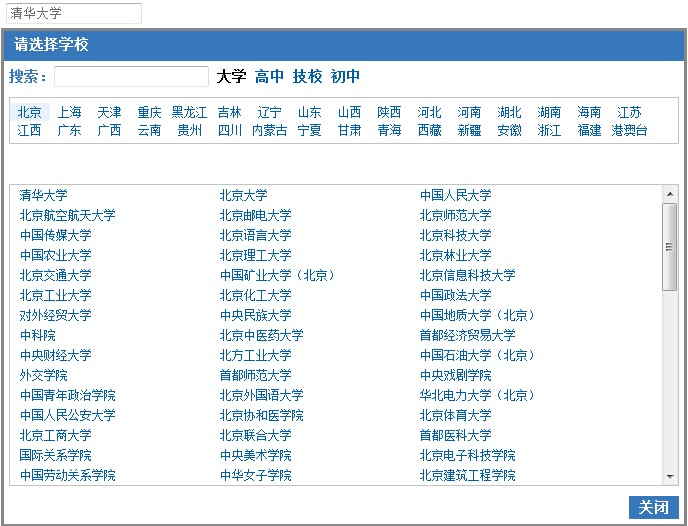Select 中央戏剧学院 from the list
The image size is (688, 526).
coord(455,375)
